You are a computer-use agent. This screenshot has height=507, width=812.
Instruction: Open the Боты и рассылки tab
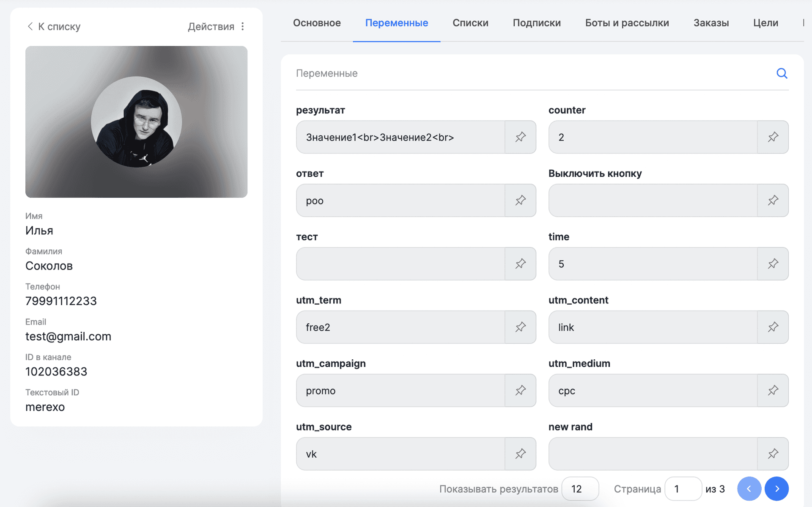coord(627,23)
